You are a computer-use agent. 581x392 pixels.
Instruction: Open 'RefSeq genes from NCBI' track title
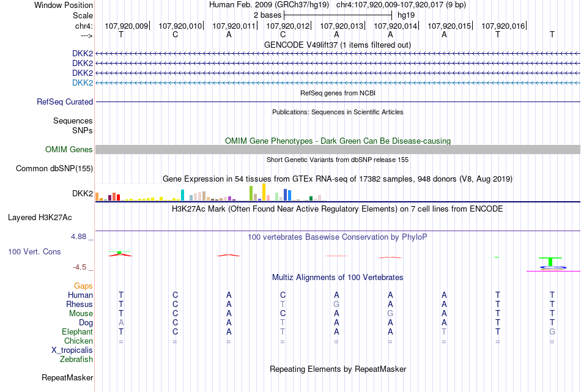point(338,93)
